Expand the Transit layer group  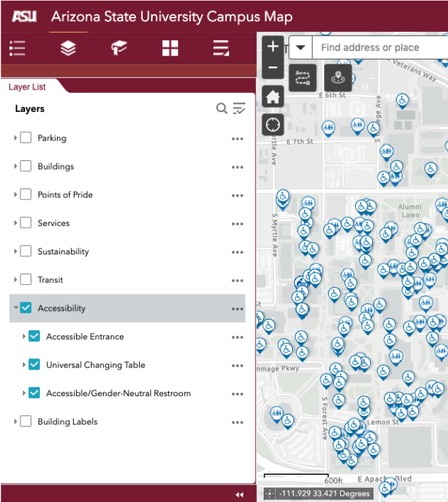(15, 279)
